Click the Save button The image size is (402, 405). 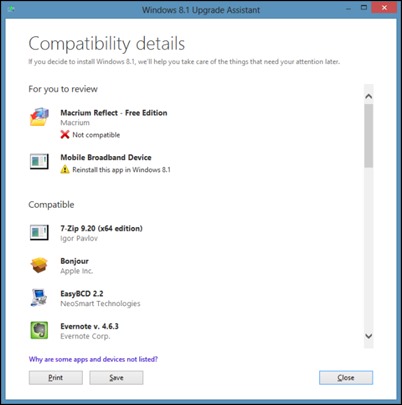[116, 378]
